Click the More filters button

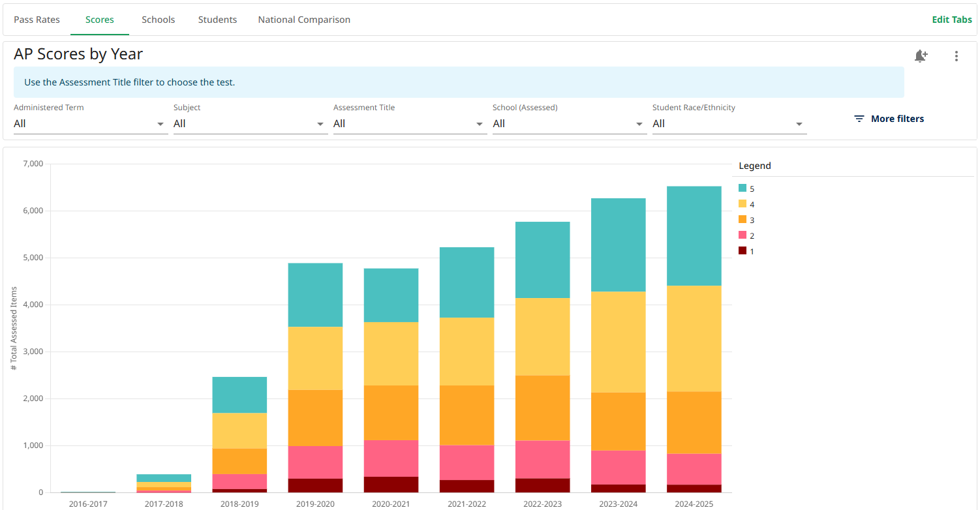click(x=889, y=119)
